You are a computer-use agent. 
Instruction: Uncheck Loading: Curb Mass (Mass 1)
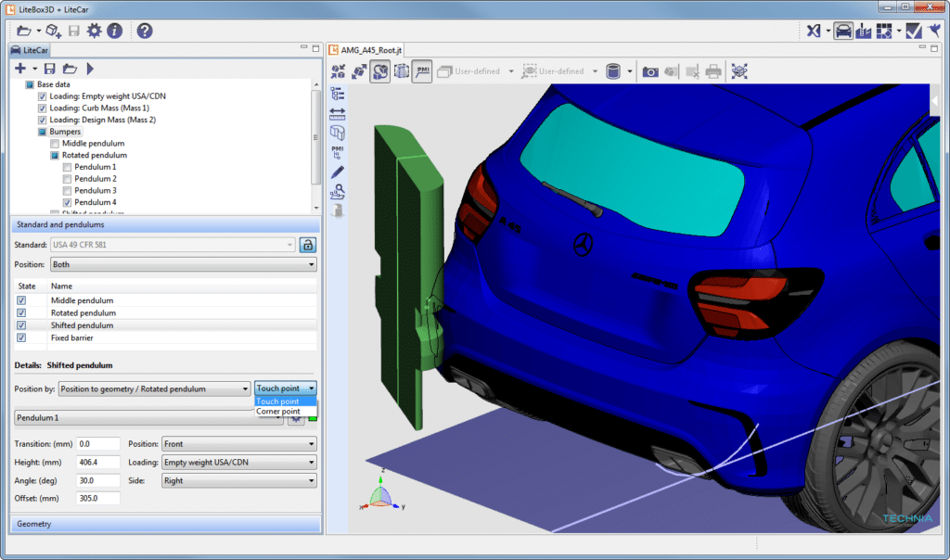pos(42,108)
